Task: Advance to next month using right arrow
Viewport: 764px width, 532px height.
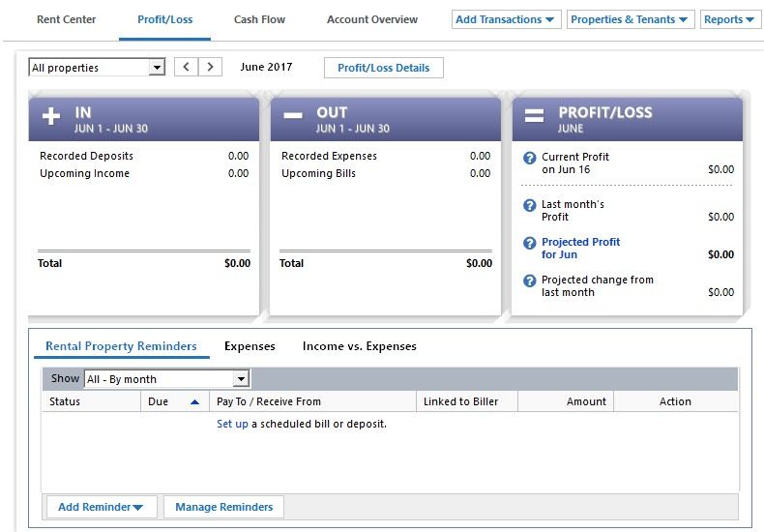Action: 211,68
